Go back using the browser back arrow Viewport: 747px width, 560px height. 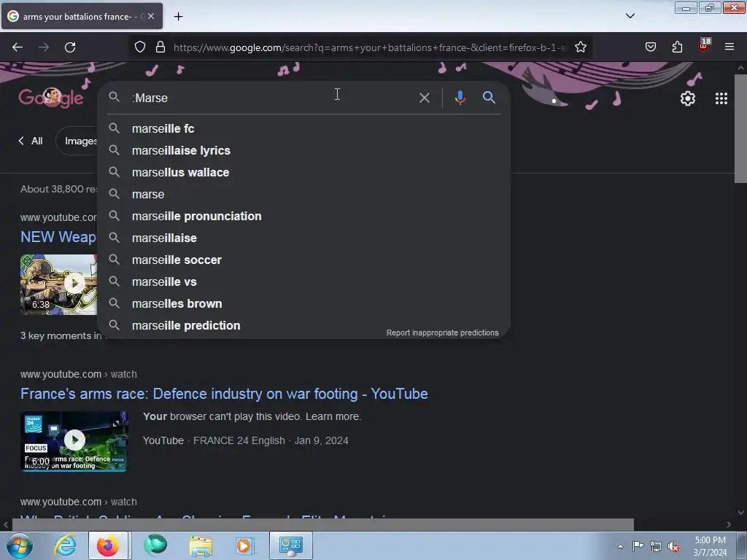pos(18,47)
